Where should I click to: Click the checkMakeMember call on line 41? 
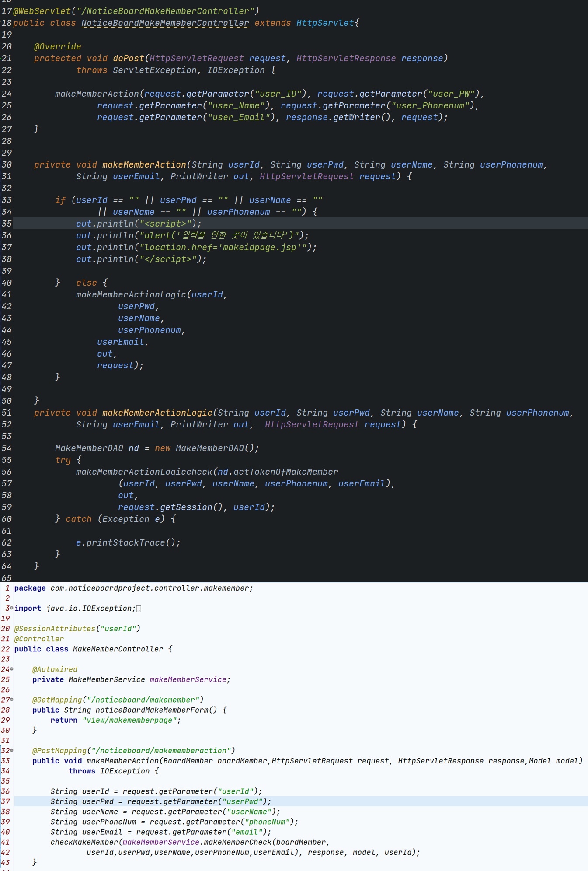pos(84,842)
